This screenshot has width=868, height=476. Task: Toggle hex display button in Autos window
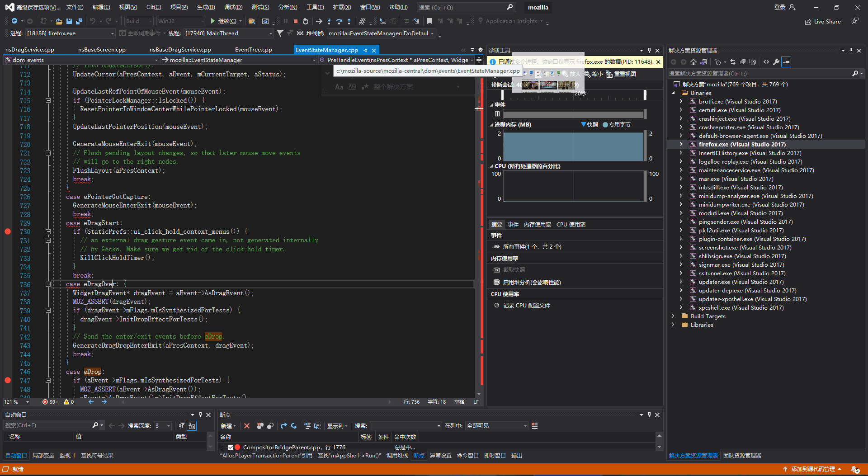click(192, 425)
